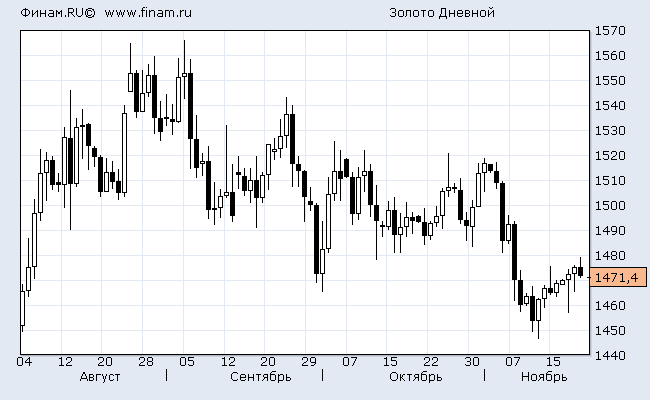Pick the 1540 price axis label
Image resolution: width=650 pixels, height=400 pixels.
point(610,106)
